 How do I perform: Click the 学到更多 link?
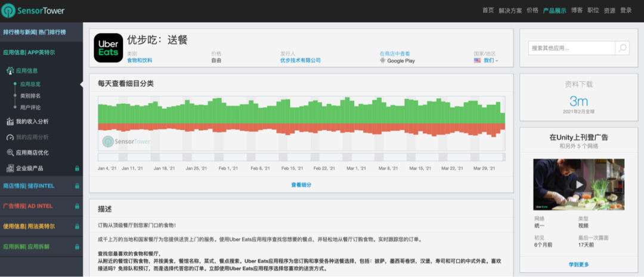pos(578,264)
